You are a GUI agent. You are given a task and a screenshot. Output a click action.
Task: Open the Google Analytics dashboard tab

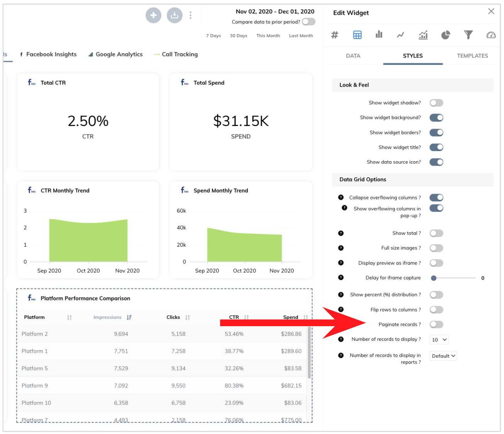pyautogui.click(x=115, y=54)
